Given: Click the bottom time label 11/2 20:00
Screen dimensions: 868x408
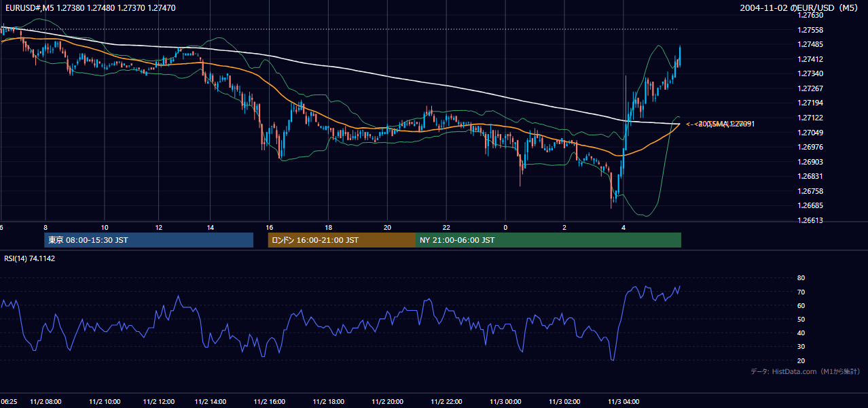Looking at the screenshot, I should 387,401.
